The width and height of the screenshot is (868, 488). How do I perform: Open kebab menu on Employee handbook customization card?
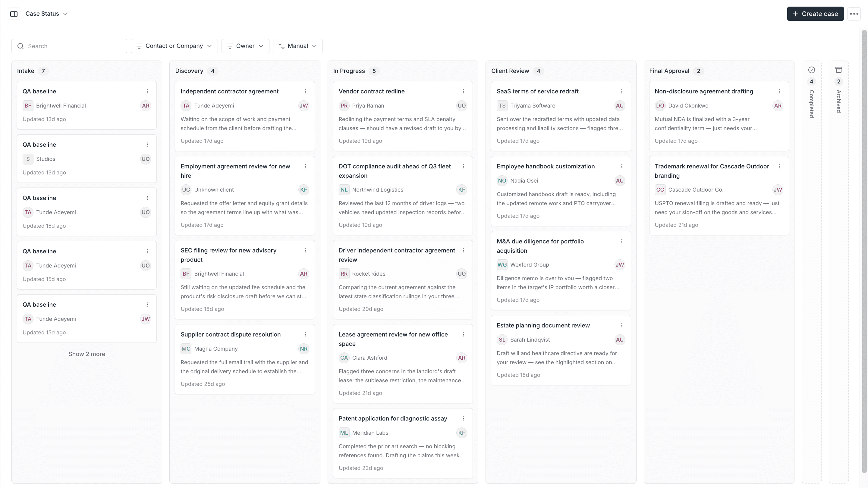coord(621,166)
